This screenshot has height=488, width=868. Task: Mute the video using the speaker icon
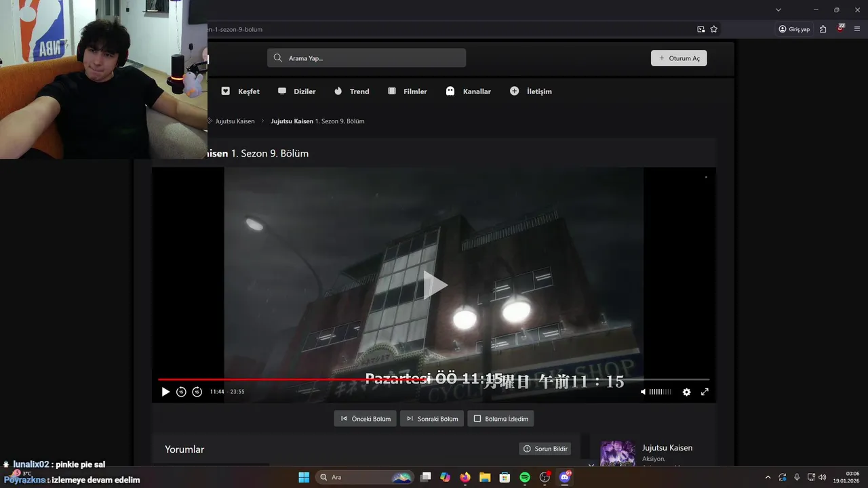click(644, 392)
